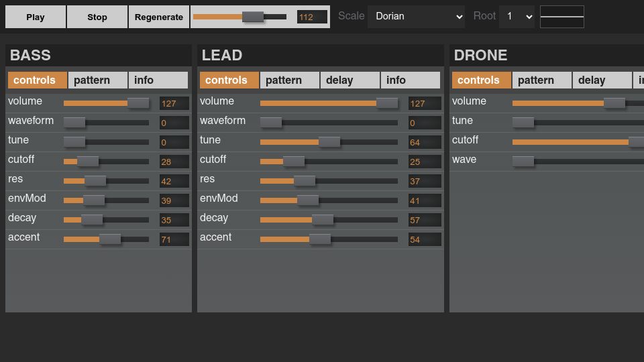This screenshot has height=362, width=644.
Task: Click the LEAD tune slider handle
Action: pyautogui.click(x=329, y=142)
